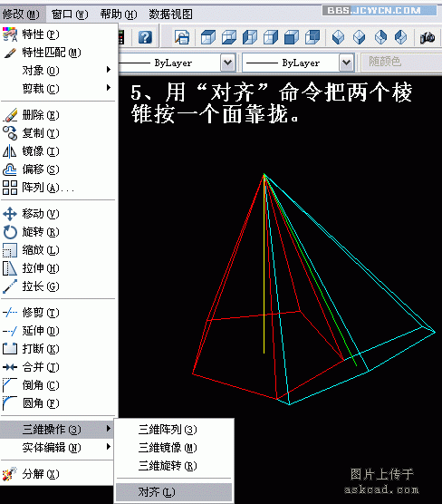Select 三维镜像(M) from the submenu
This screenshot has width=442, height=504.
pyautogui.click(x=174, y=448)
